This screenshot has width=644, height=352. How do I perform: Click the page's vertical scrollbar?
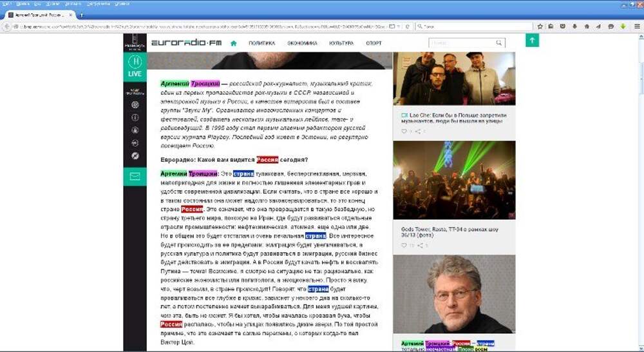[x=640, y=193]
